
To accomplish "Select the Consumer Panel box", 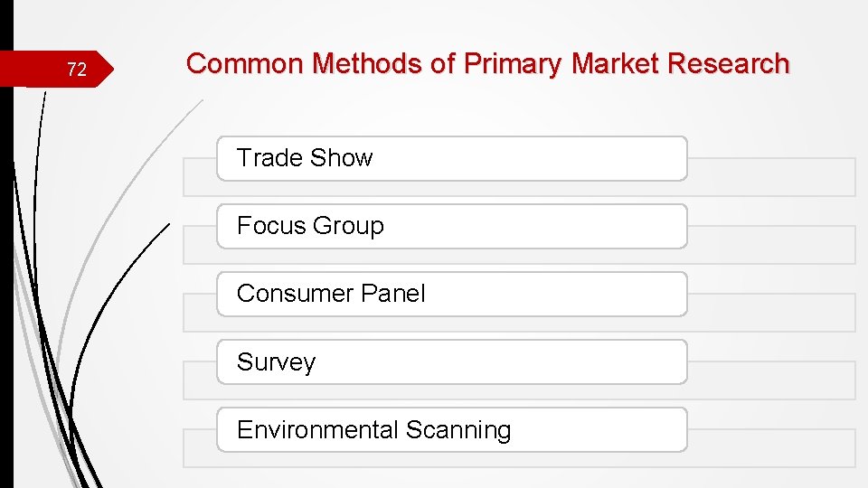I will [452, 294].
